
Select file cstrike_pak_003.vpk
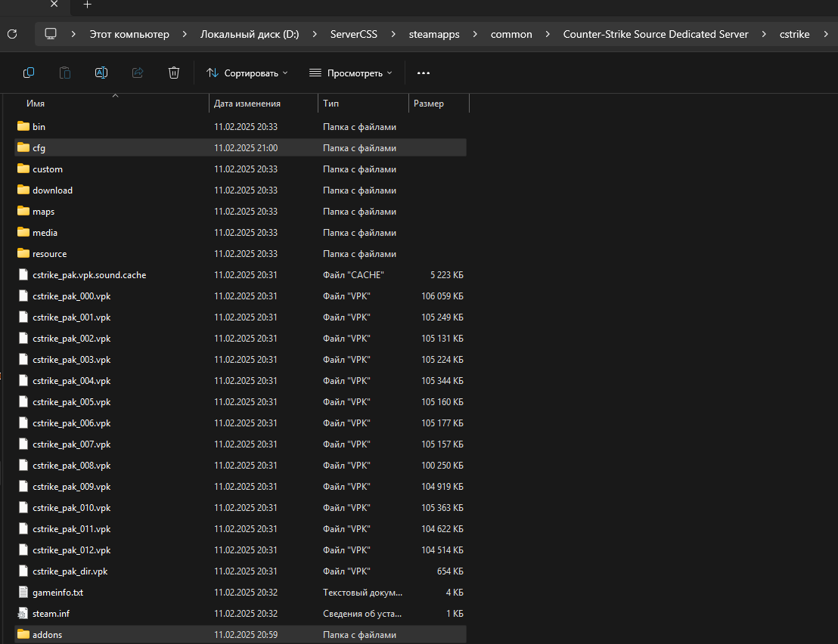tap(72, 359)
